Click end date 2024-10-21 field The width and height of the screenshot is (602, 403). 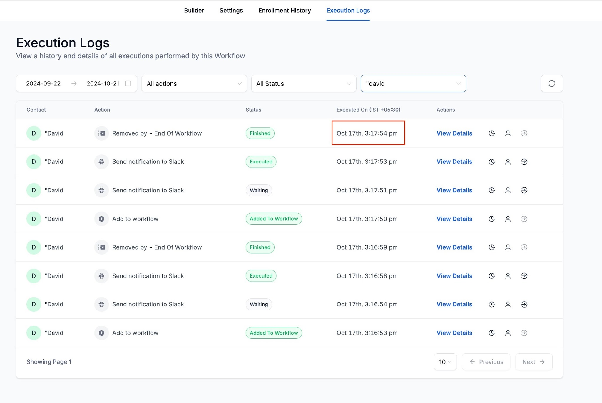[x=103, y=83]
